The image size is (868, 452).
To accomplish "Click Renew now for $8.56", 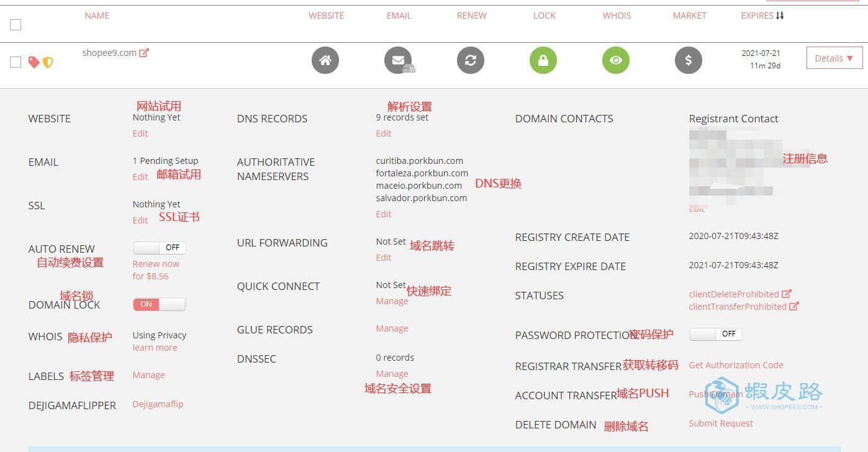I will tap(155, 270).
